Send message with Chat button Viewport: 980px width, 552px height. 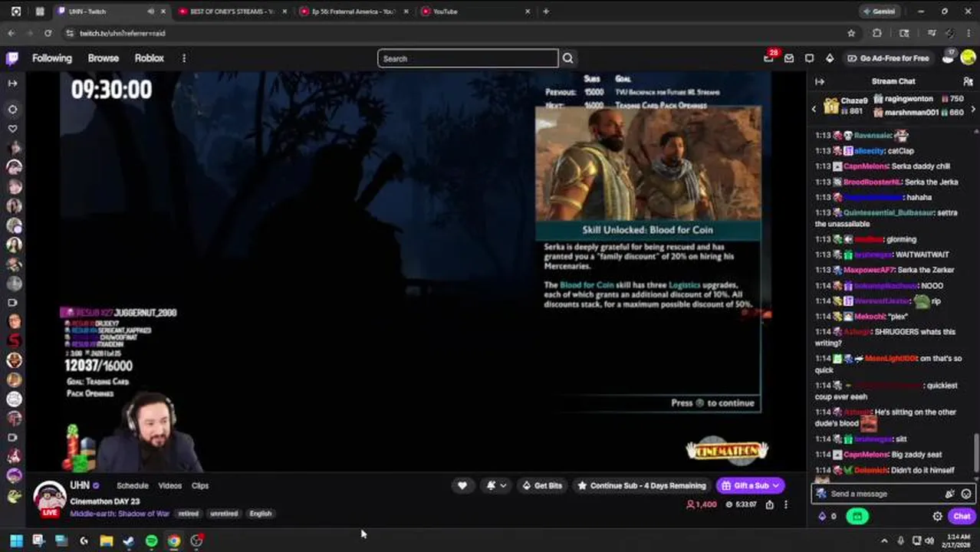(x=961, y=516)
